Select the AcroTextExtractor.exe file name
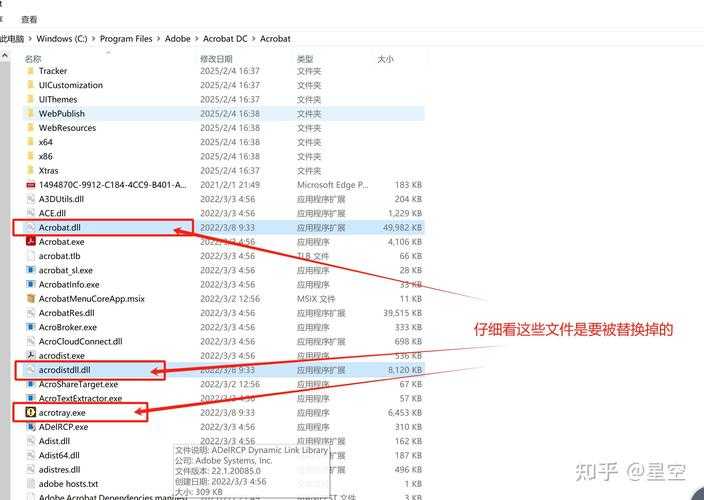This screenshot has width=704, height=500. click(80, 398)
